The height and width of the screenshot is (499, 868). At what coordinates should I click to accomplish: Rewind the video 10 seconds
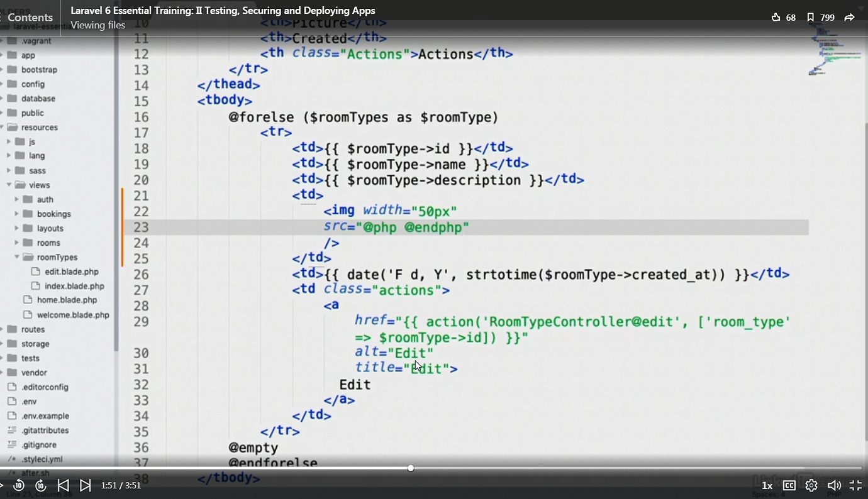pyautogui.click(x=19, y=485)
